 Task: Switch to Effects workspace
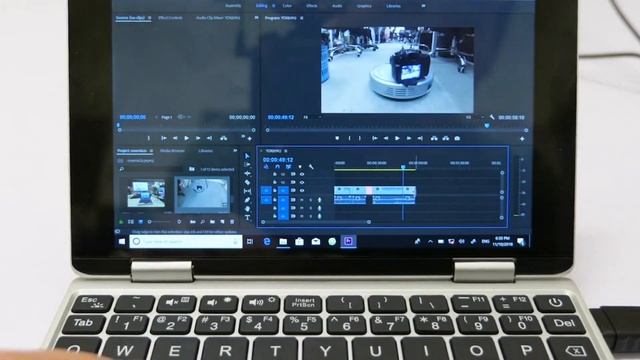(x=312, y=6)
